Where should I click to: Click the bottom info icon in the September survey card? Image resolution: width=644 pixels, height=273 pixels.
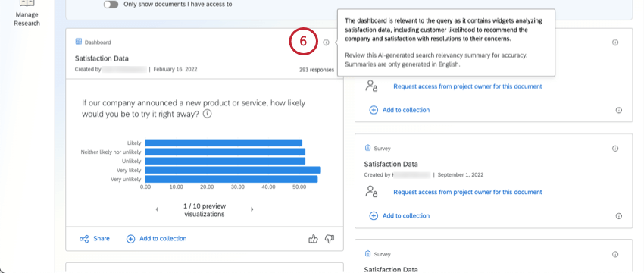(619, 216)
